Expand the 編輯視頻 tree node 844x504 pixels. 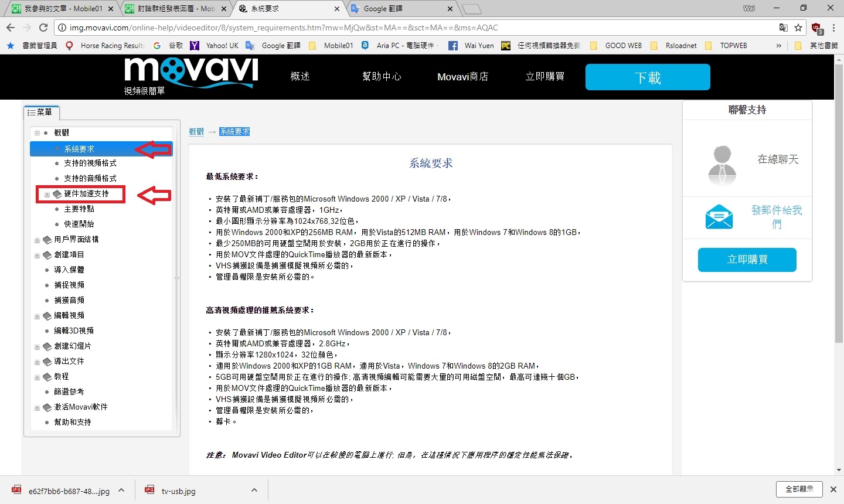[37, 316]
